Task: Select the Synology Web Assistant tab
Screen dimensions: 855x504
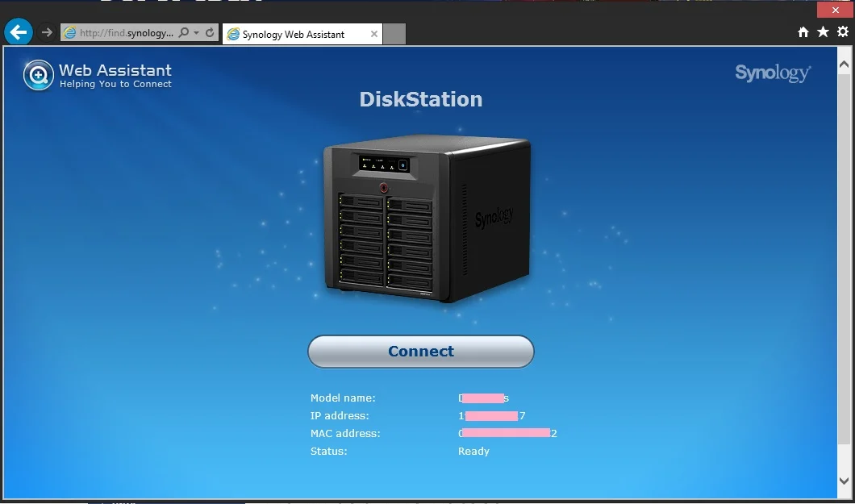Action: [302, 34]
